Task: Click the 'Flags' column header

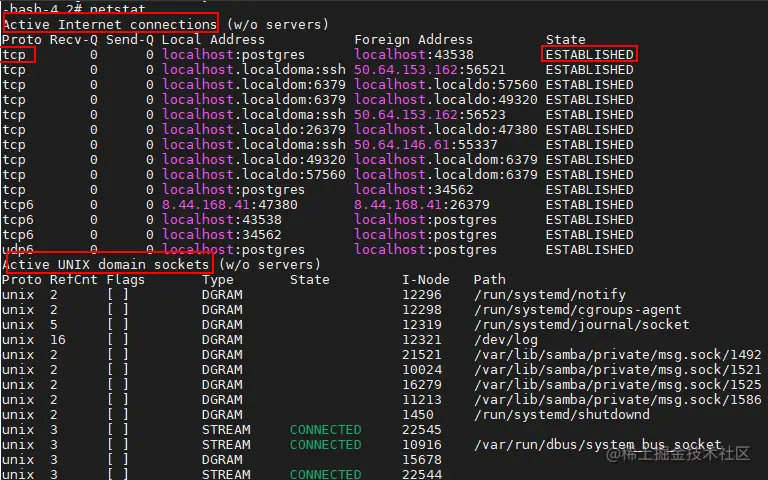Action: coord(126,280)
